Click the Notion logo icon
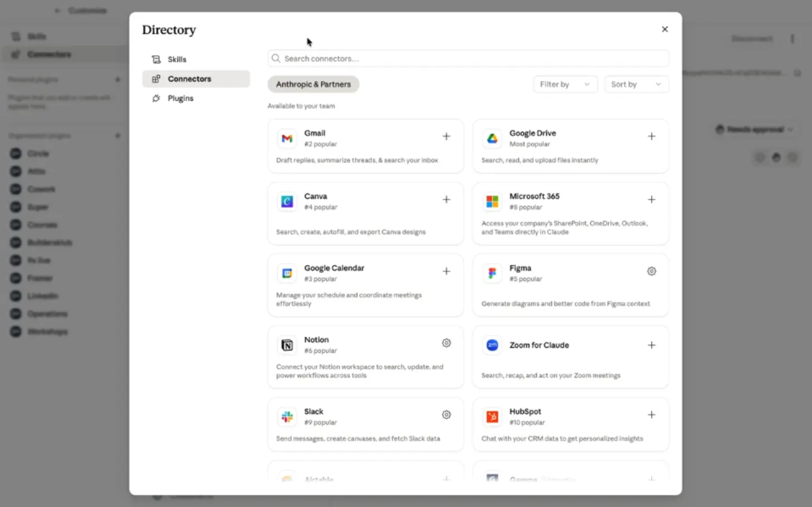This screenshot has width=812, height=507. click(287, 345)
